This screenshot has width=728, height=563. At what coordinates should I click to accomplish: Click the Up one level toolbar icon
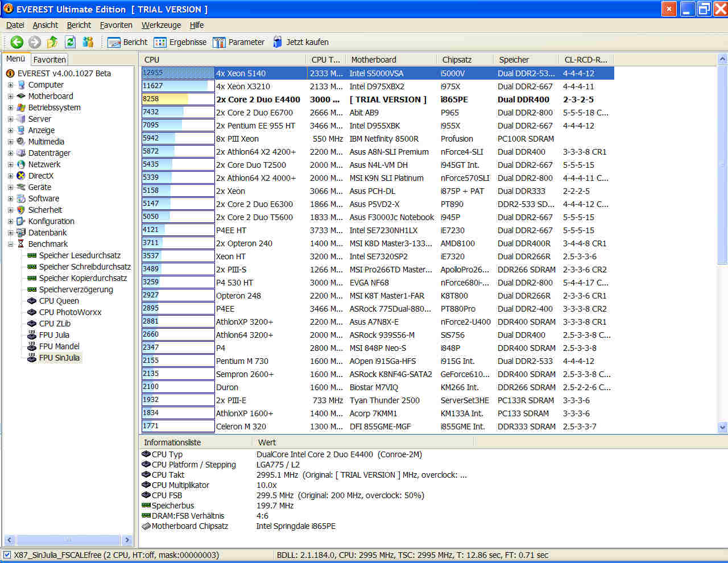[x=52, y=42]
